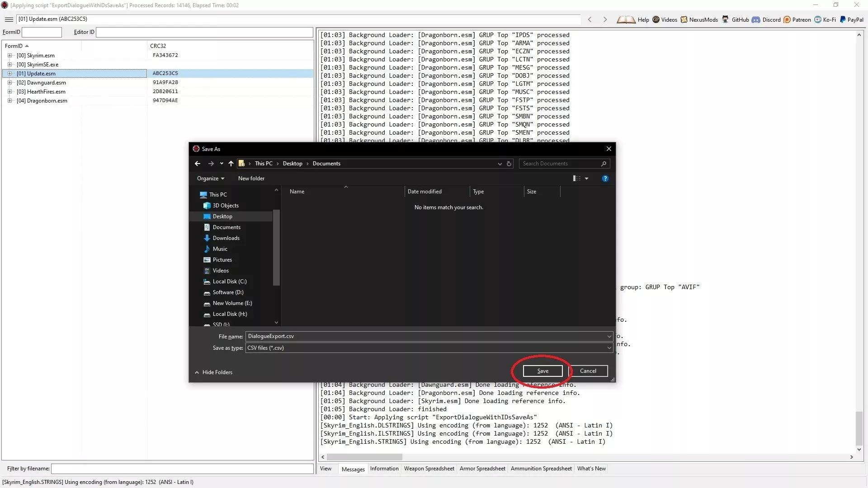Select This PC in the folder tree
This screenshot has width=868, height=488.
coord(218,195)
